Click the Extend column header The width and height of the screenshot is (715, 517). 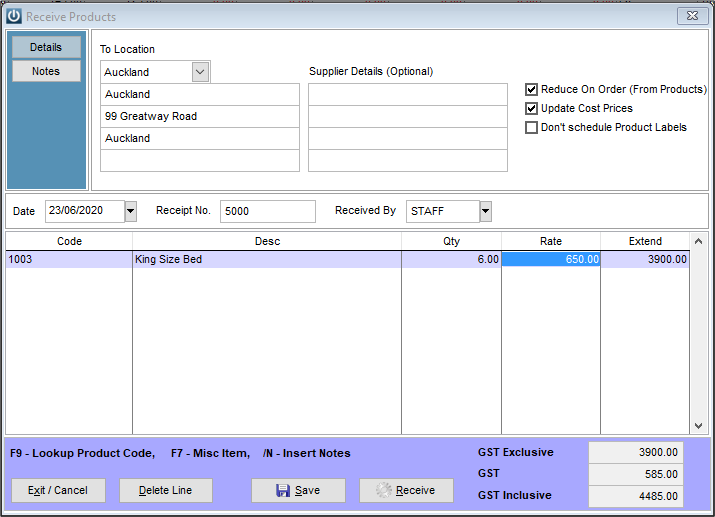tap(645, 241)
